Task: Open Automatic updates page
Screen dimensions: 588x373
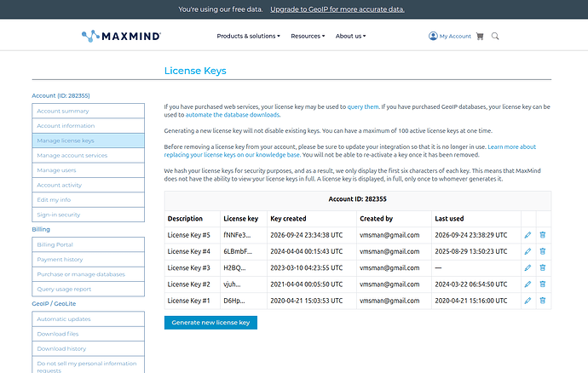Action: (x=88, y=319)
